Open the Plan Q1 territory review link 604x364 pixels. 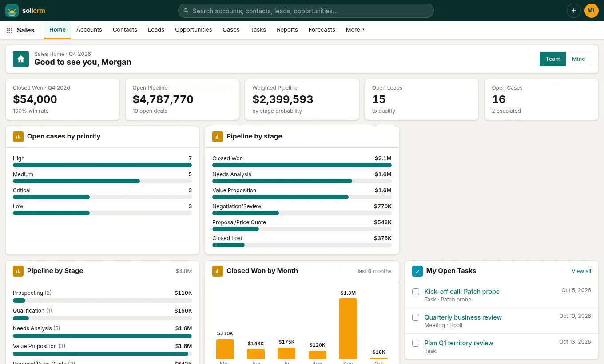click(459, 343)
